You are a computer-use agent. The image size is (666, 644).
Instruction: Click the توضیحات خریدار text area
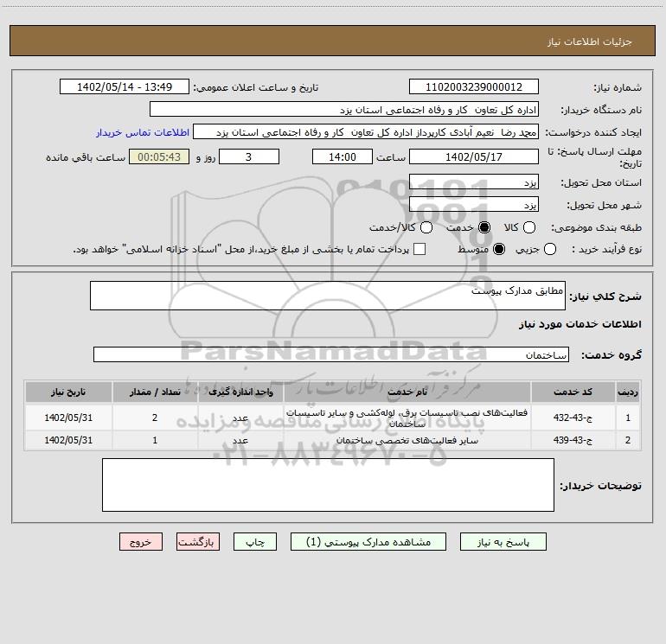pos(328,485)
